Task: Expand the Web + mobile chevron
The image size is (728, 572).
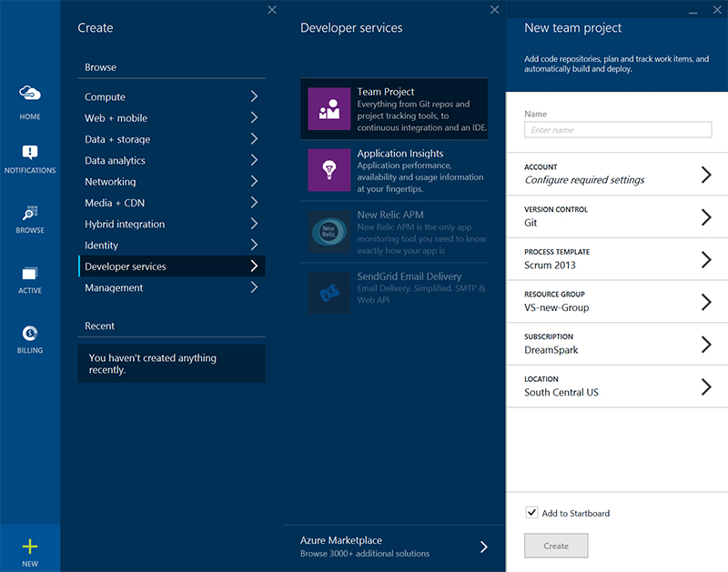Action: 254,118
